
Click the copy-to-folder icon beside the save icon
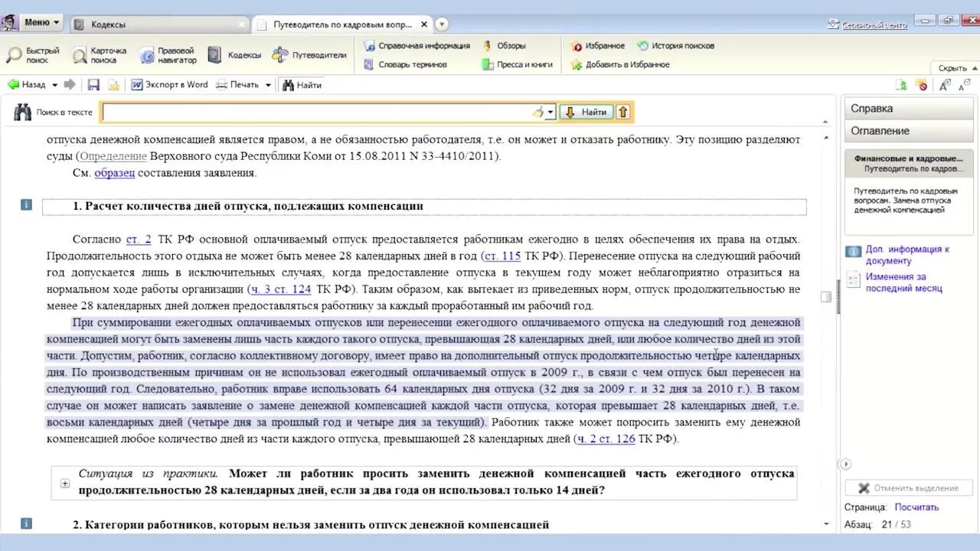coord(113,85)
